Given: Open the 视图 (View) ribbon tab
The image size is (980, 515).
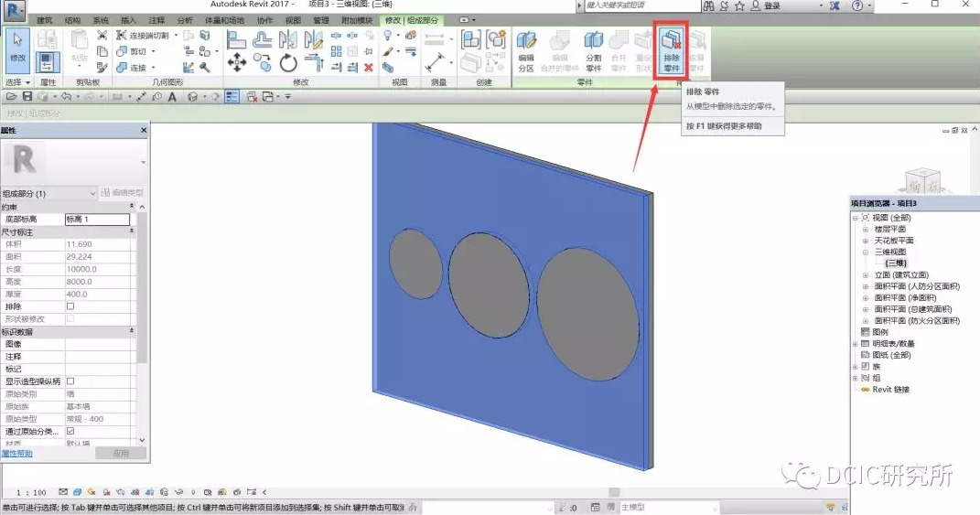Looking at the screenshot, I should [293, 21].
